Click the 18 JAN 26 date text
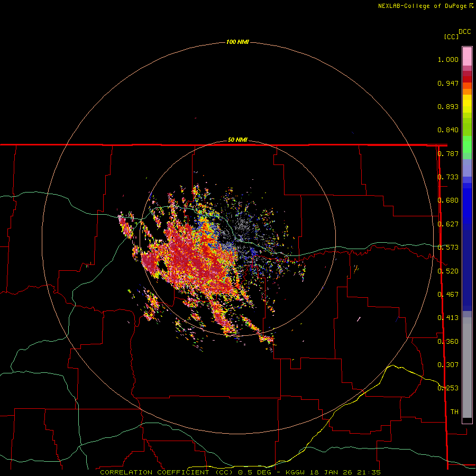Image resolution: width=476 pixels, height=476 pixels. coord(331,472)
